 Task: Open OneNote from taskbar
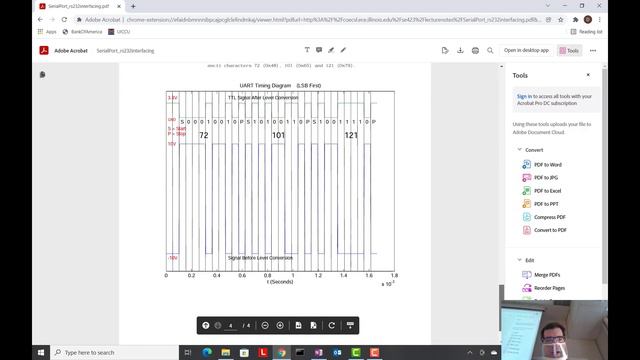pyautogui.click(x=318, y=352)
